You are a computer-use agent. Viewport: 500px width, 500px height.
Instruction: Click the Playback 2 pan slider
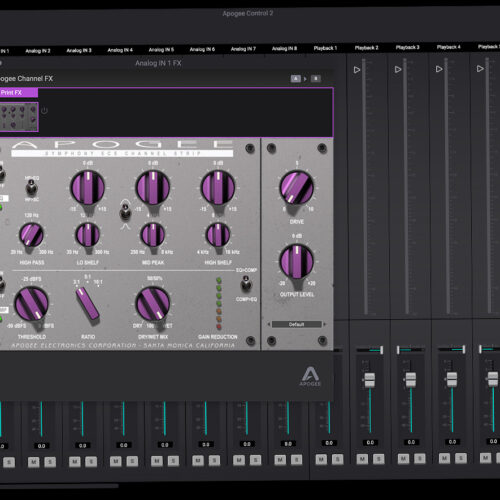370,350
